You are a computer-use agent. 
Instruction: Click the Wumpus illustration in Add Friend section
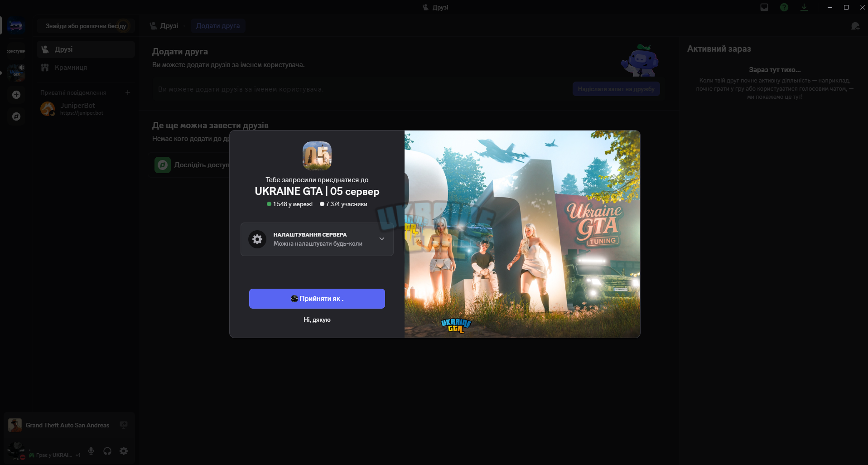640,60
